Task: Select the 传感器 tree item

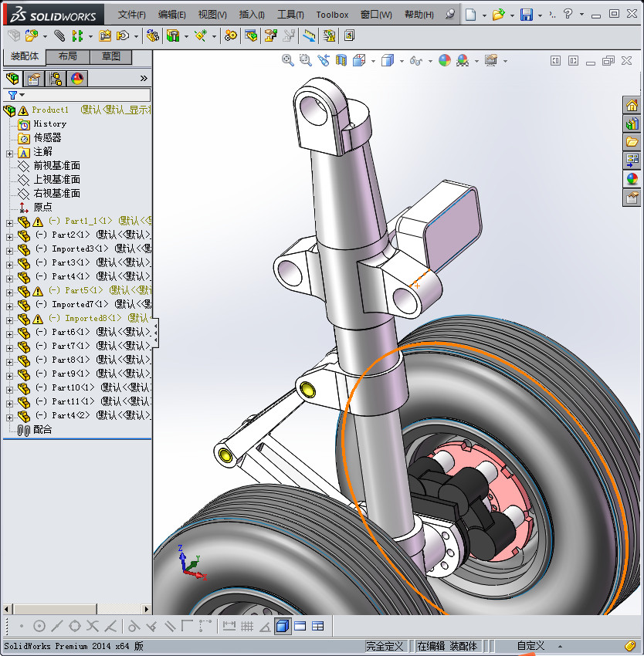Action: (x=47, y=137)
